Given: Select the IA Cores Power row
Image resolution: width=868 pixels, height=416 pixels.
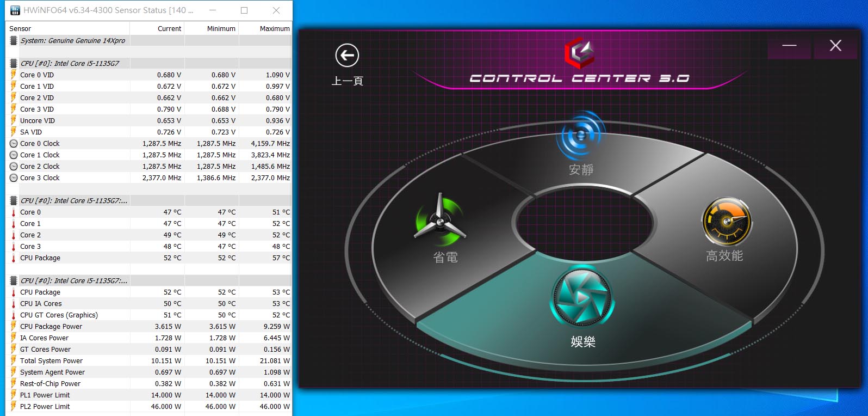Looking at the screenshot, I should click(150, 338).
